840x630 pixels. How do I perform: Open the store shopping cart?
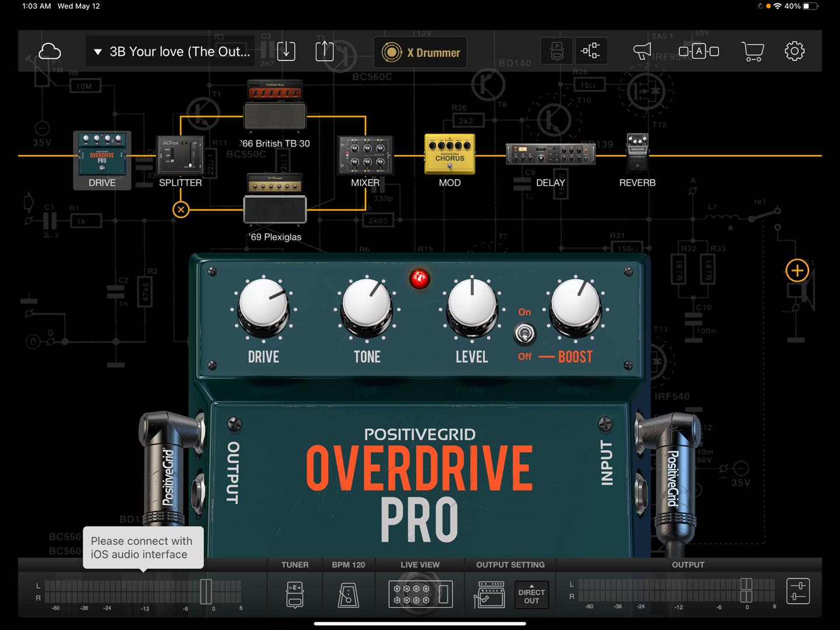[753, 51]
